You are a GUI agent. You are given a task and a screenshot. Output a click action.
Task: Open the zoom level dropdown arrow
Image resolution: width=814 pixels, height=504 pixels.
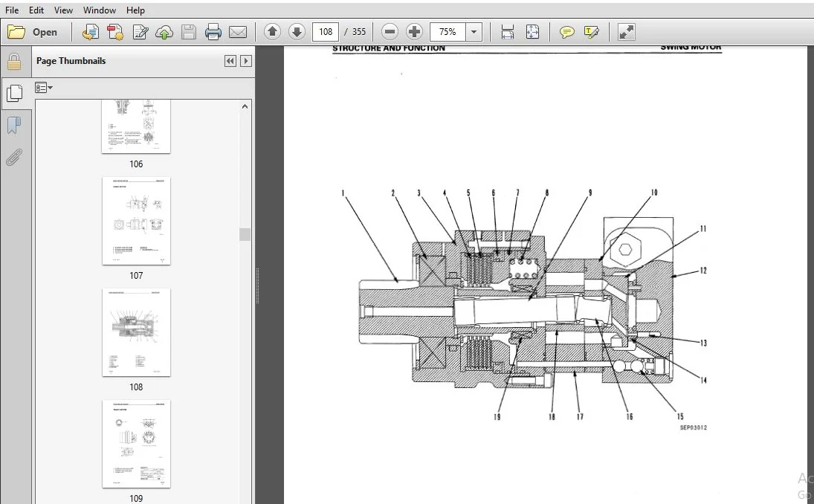474,32
